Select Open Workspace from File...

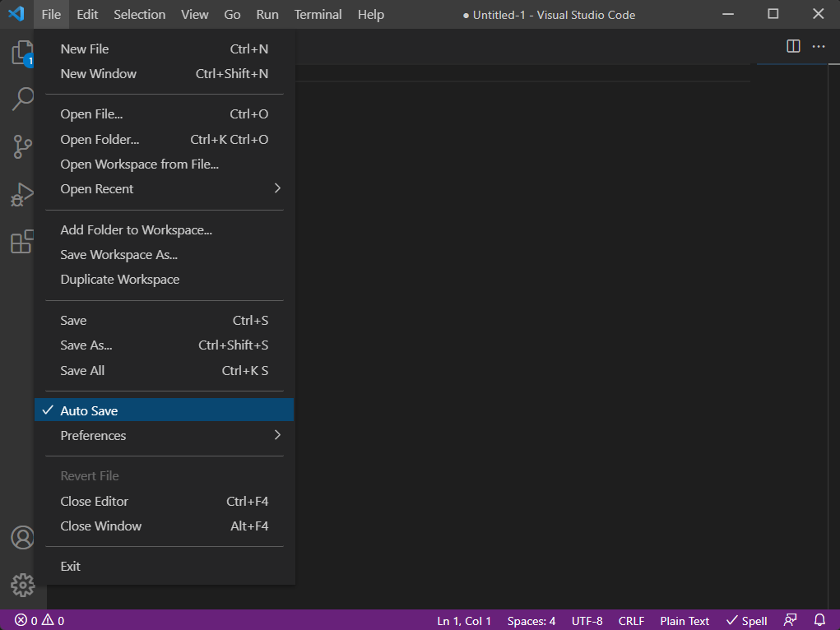click(164, 164)
